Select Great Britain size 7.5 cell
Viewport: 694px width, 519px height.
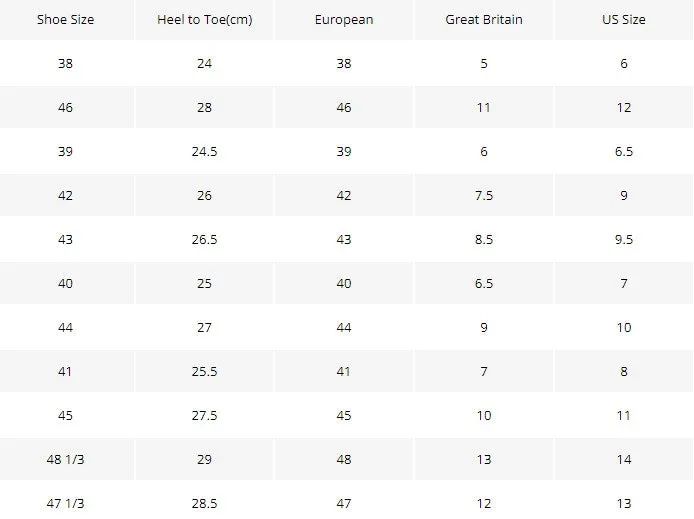tap(484, 195)
